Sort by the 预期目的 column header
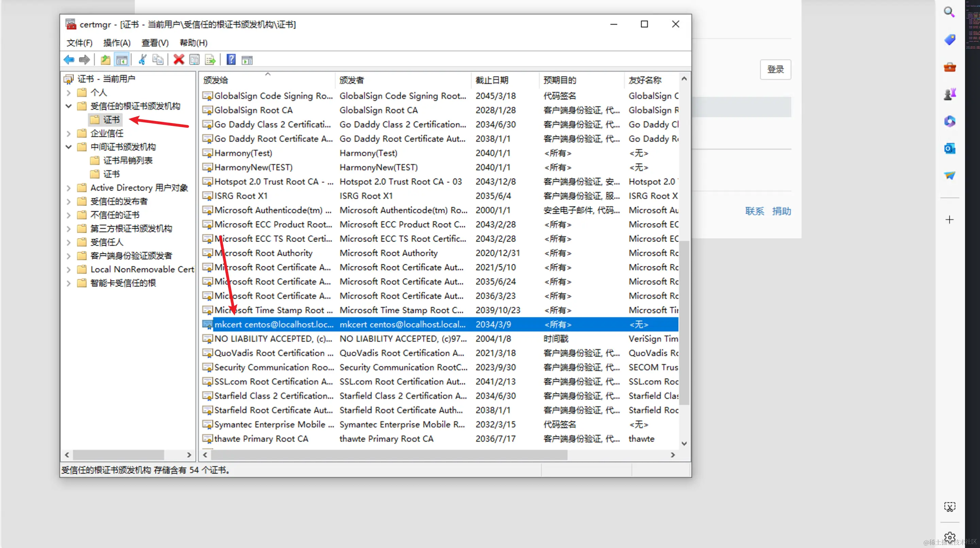 pos(582,80)
